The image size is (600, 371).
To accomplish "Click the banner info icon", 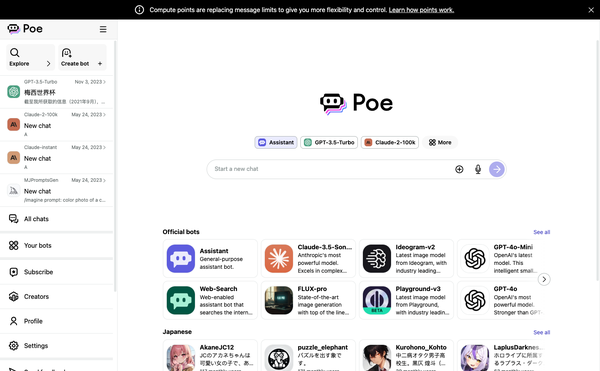I will (x=139, y=10).
